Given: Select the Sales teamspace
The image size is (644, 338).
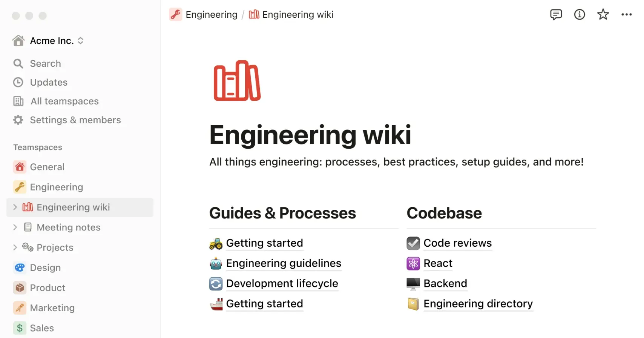Looking at the screenshot, I should [42, 328].
